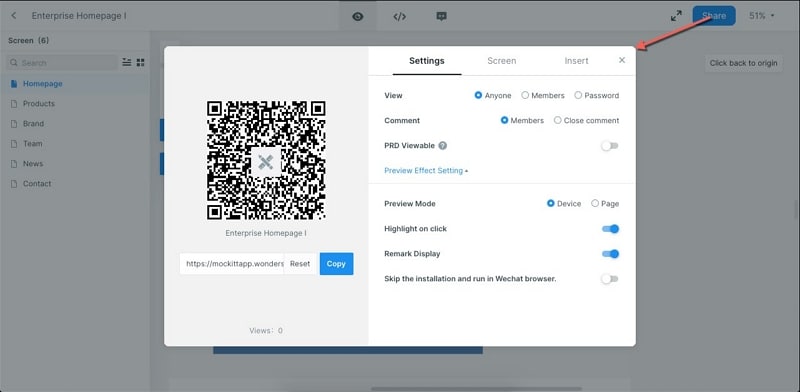Screen dimensions: 800x392
Task: Click the Click back to origin button
Action: [x=743, y=63]
